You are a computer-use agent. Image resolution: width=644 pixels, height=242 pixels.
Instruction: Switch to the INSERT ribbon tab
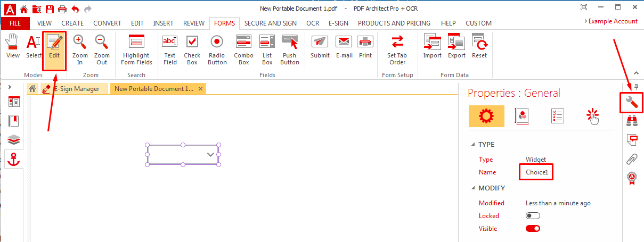pos(163,23)
